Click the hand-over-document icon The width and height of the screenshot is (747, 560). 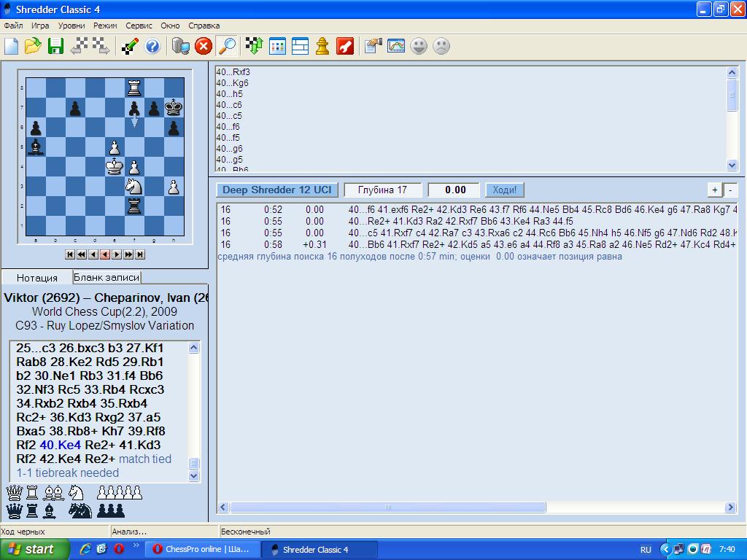373,46
